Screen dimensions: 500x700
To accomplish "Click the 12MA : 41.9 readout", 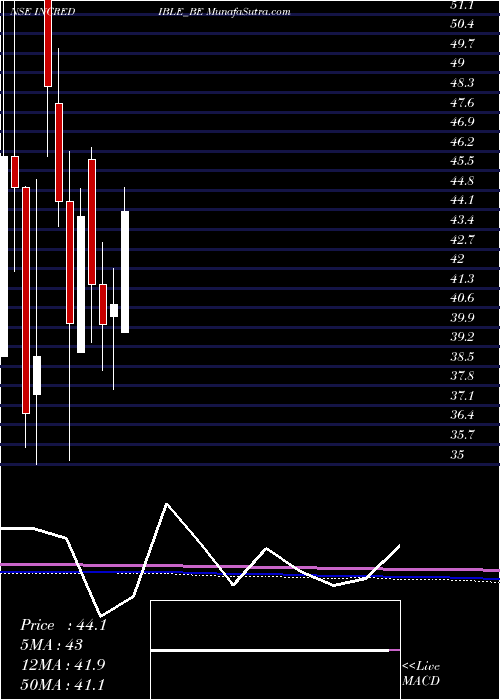I will 63,665.
